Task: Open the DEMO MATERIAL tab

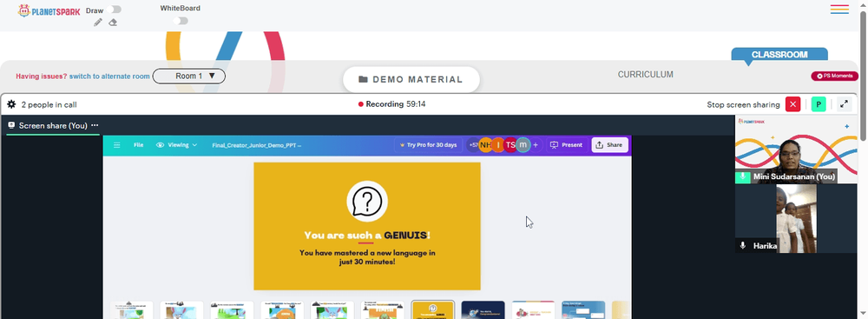Action: (411, 79)
